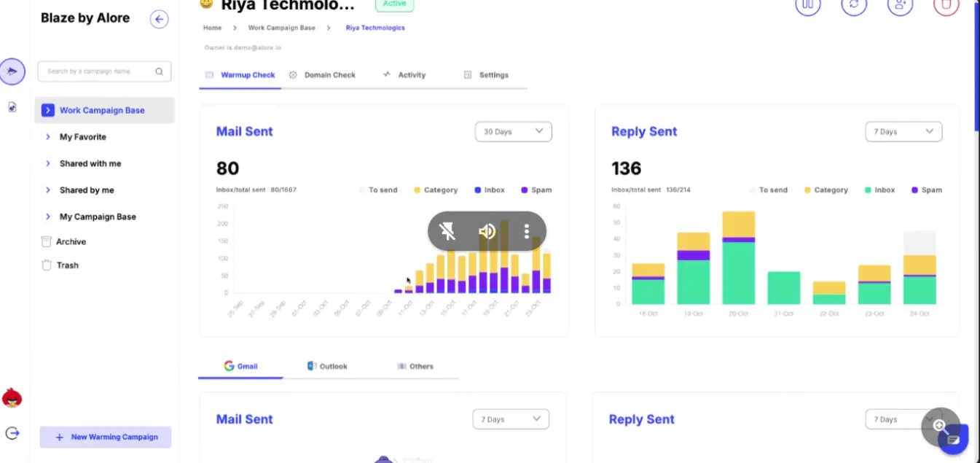Delete campaign with the red trash icon
Viewport: 980px width, 463px height.
(x=946, y=4)
